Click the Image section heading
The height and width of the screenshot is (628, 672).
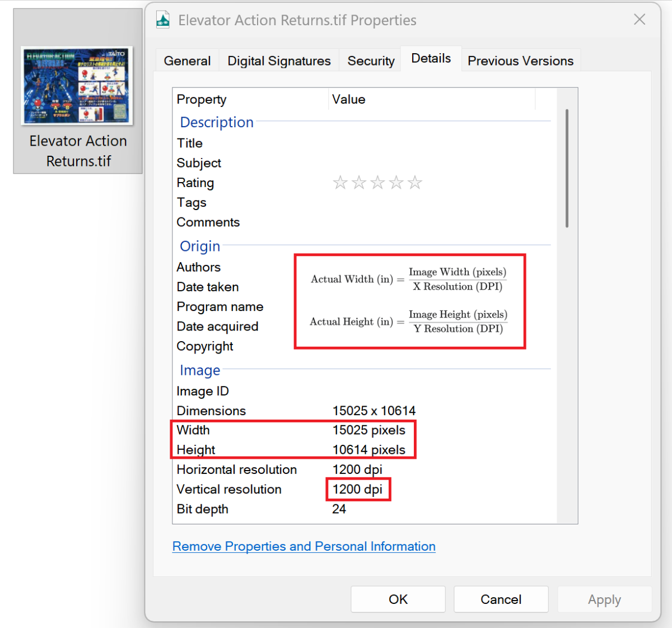(200, 370)
